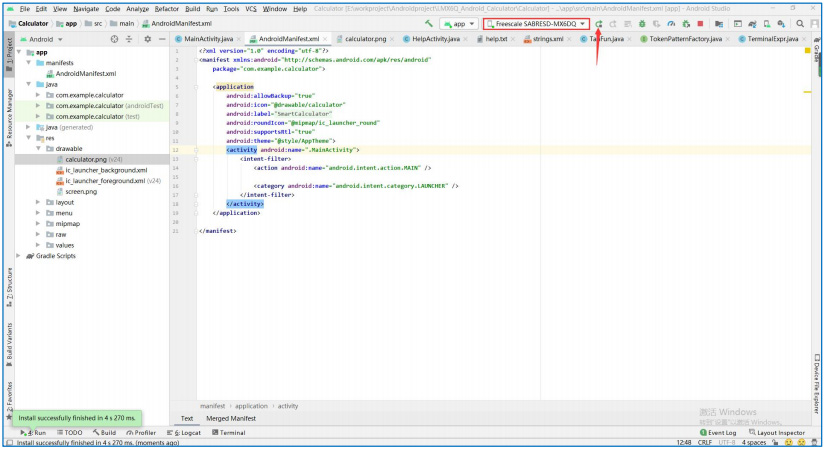824x450 pixels.
Task: Switch to the MainActivity.java editor tab
Action: (208, 39)
